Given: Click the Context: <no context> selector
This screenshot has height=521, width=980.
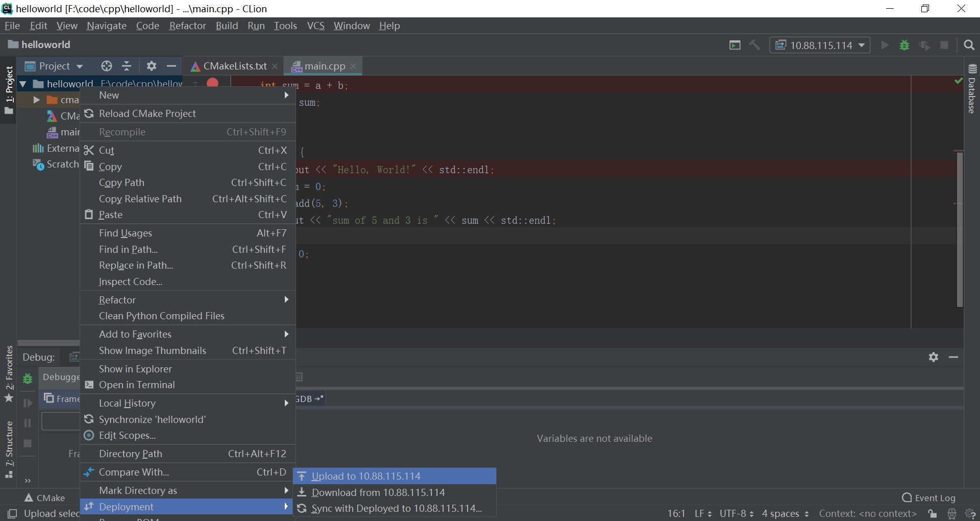Looking at the screenshot, I should [868, 513].
